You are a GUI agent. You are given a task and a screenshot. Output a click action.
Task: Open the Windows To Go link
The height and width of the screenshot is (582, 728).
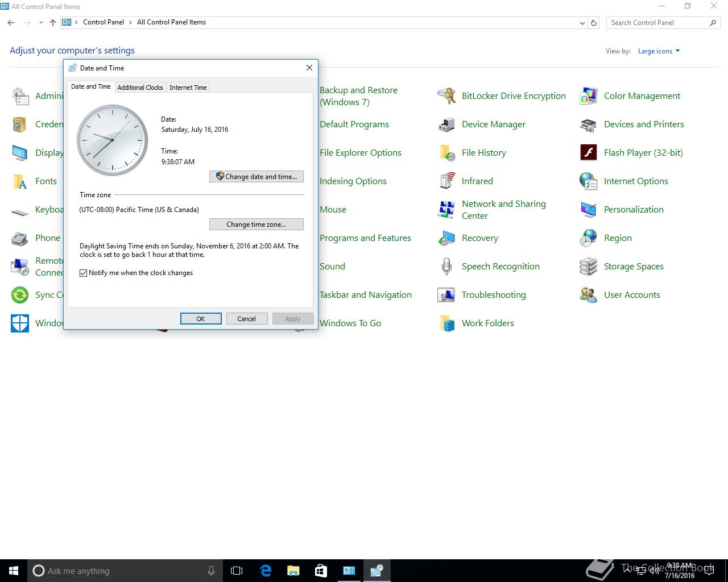click(350, 323)
